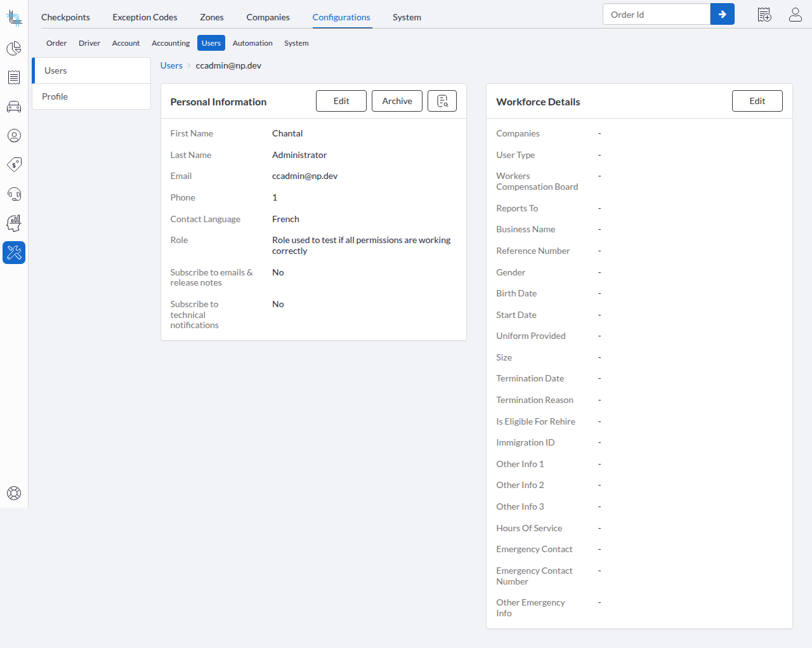Click the Is Eligible For Rehire label

(536, 421)
